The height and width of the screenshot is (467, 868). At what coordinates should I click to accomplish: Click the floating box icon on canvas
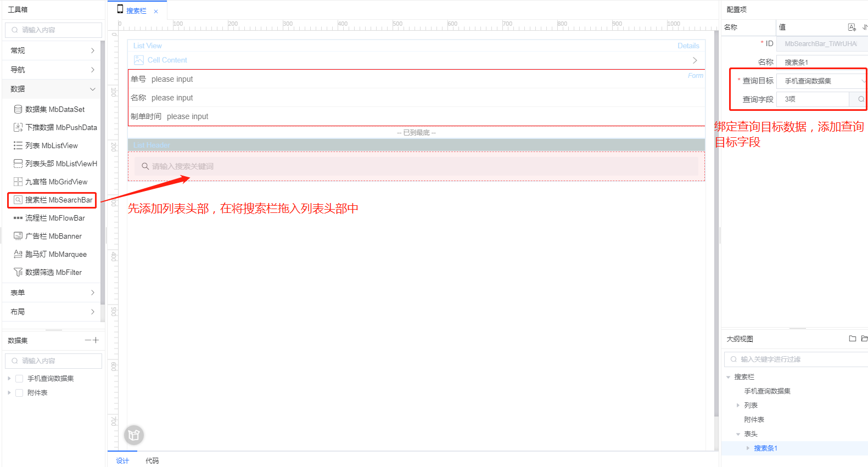(x=134, y=435)
